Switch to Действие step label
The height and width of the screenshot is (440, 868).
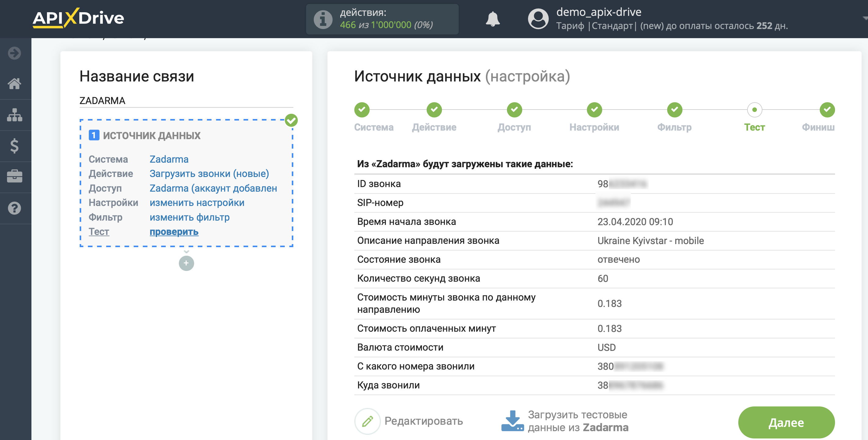point(434,127)
